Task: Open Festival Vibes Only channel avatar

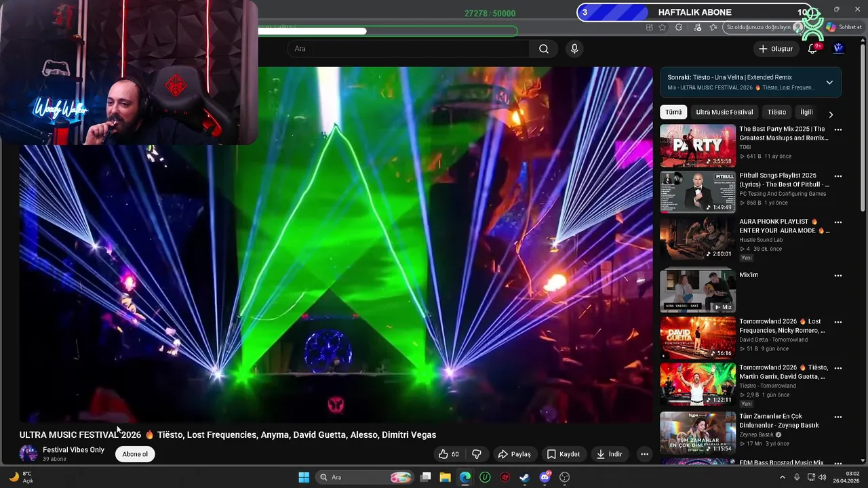Action: (28, 453)
